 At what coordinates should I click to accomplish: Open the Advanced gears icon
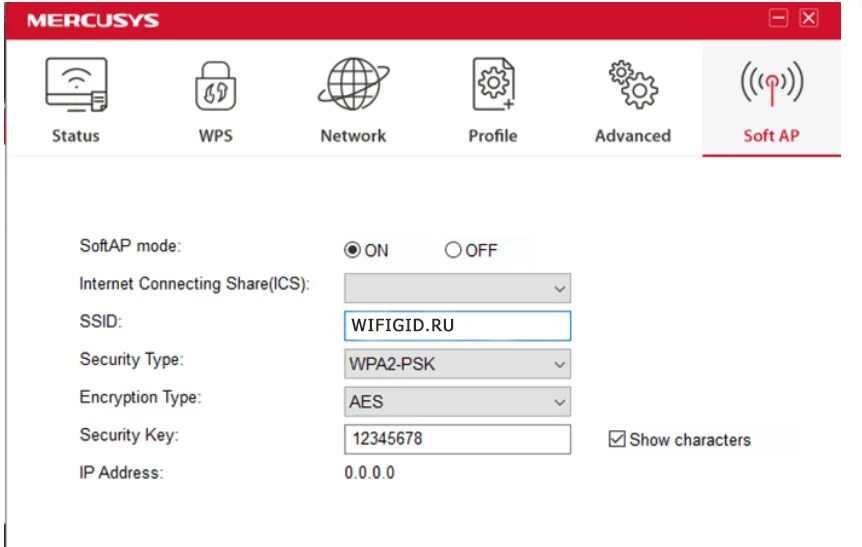[633, 84]
